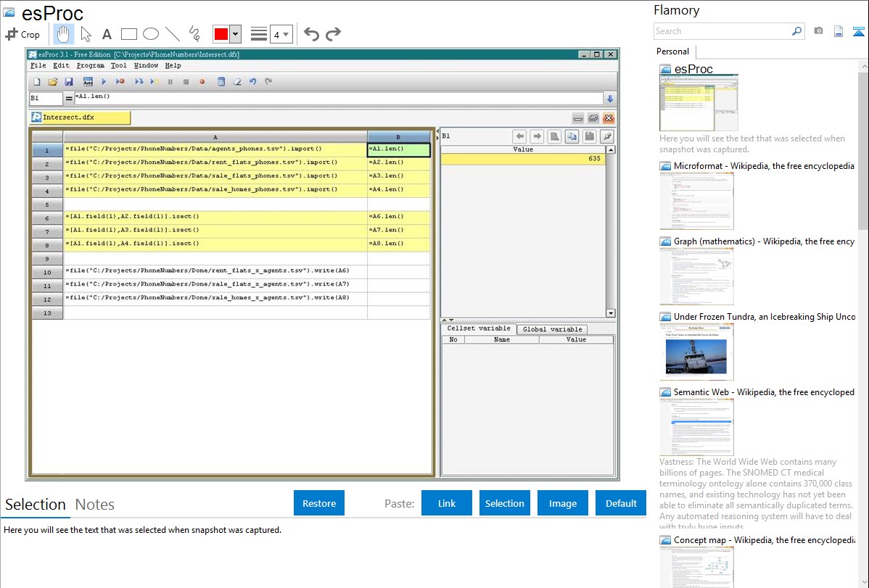Screen dimensions: 869x588
Task: Choose the arrow pointer tool
Action: click(x=86, y=34)
